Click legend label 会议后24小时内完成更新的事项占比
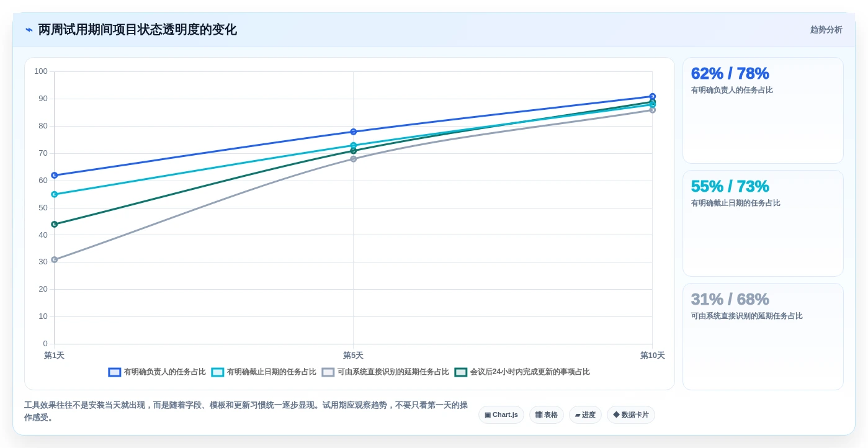This screenshot has width=868, height=448. [x=530, y=372]
